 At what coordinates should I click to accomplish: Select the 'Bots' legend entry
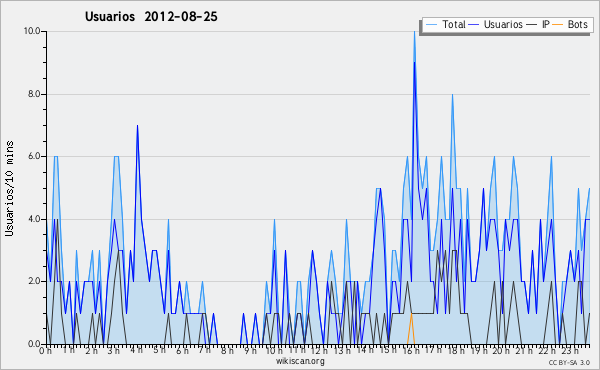click(x=577, y=24)
